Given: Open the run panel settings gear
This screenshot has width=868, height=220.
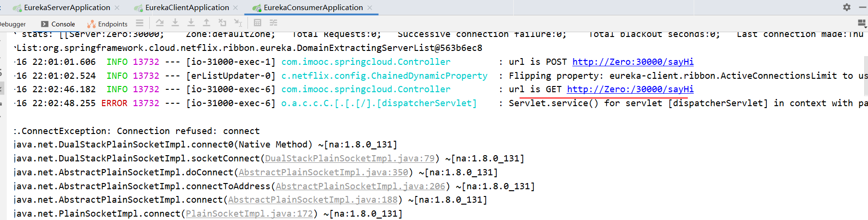Looking at the screenshot, I should 847,7.
